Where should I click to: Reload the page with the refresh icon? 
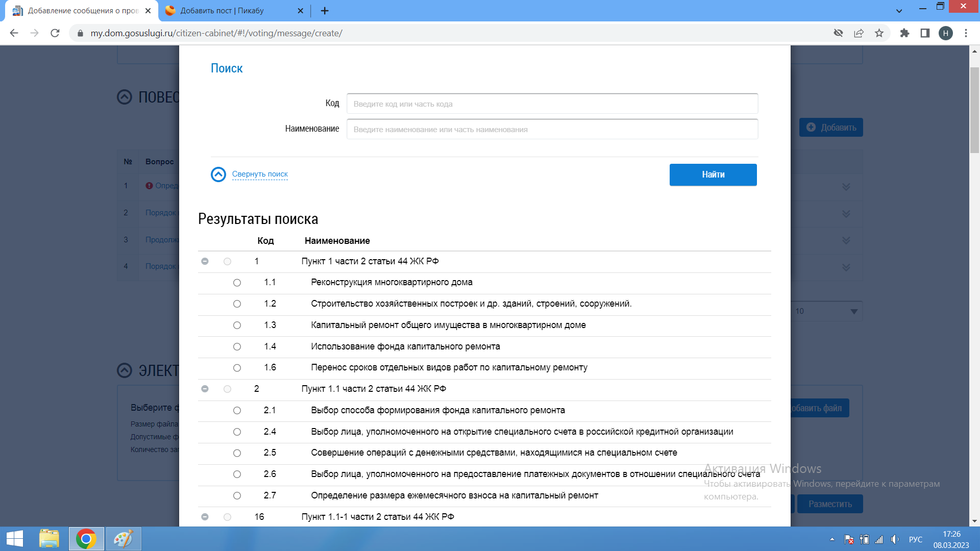click(x=55, y=33)
